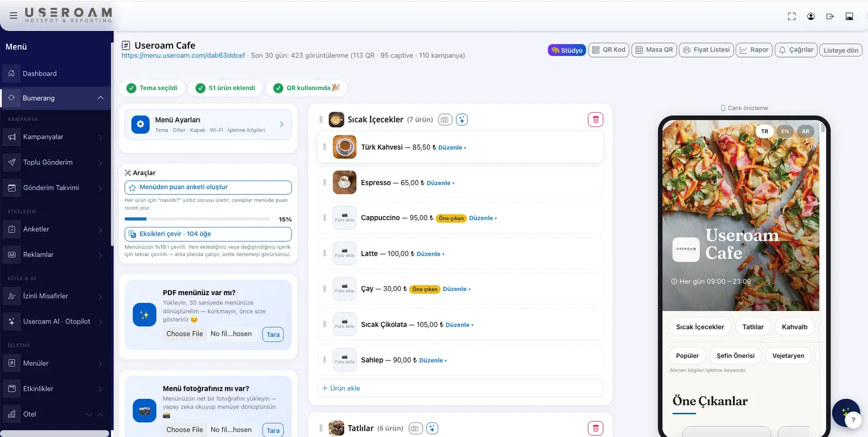Click Listeye dön button
Image resolution: width=868 pixels, height=437 pixels.
(x=841, y=50)
